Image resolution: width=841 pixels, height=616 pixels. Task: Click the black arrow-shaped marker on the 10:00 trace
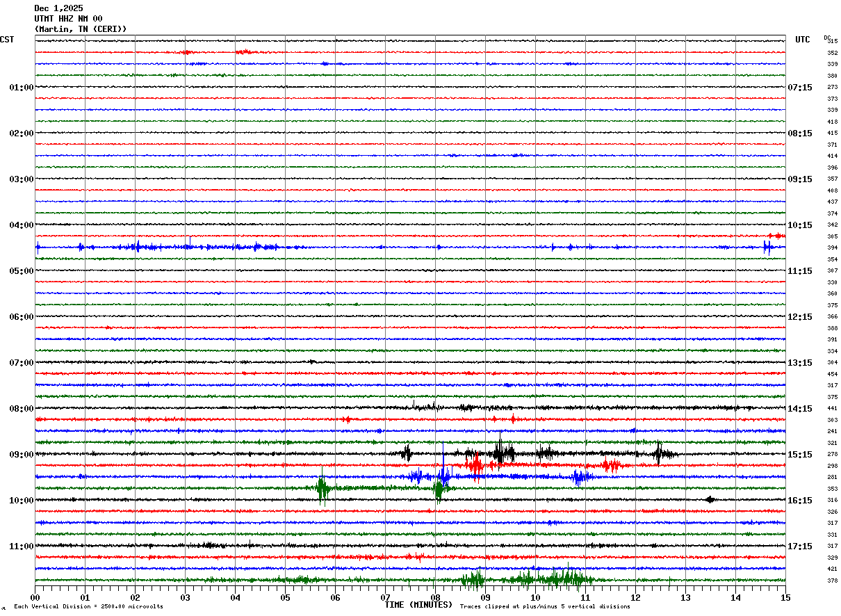[709, 499]
